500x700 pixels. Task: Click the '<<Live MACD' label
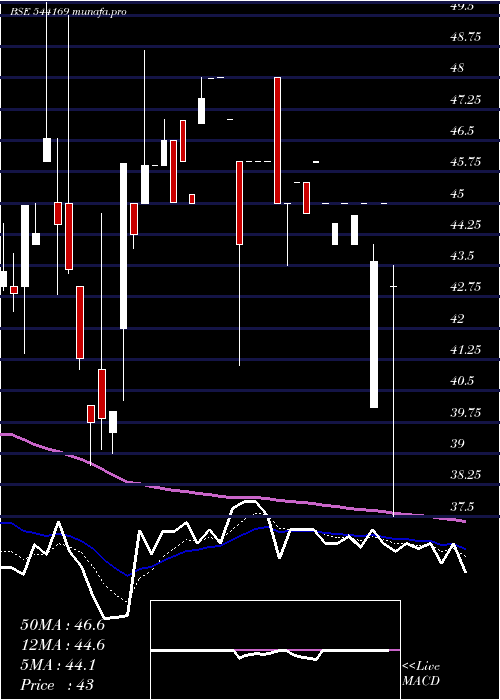421,674
